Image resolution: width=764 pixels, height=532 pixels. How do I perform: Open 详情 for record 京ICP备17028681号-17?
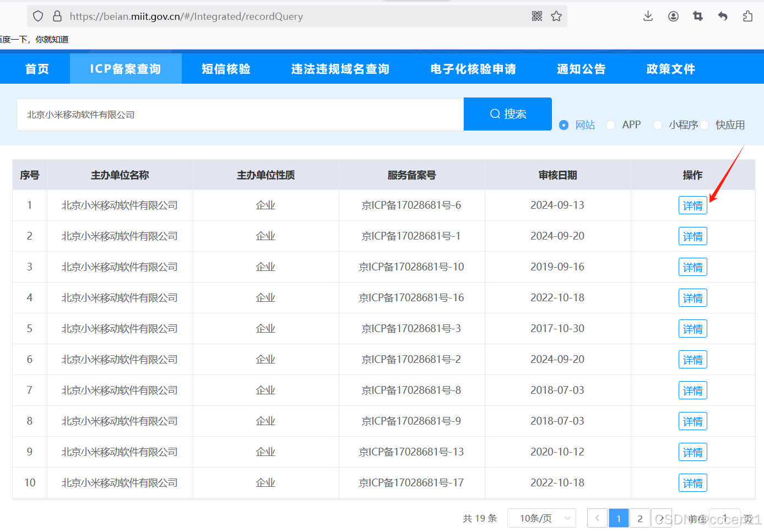coord(692,483)
